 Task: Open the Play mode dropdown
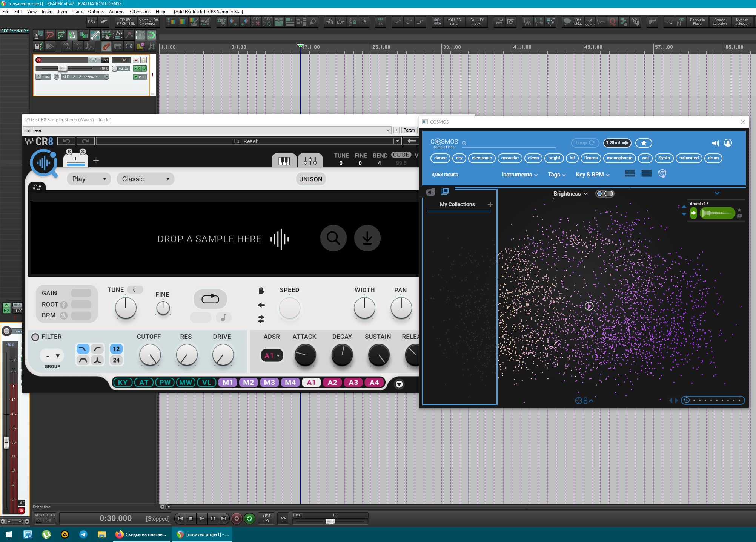[89, 179]
